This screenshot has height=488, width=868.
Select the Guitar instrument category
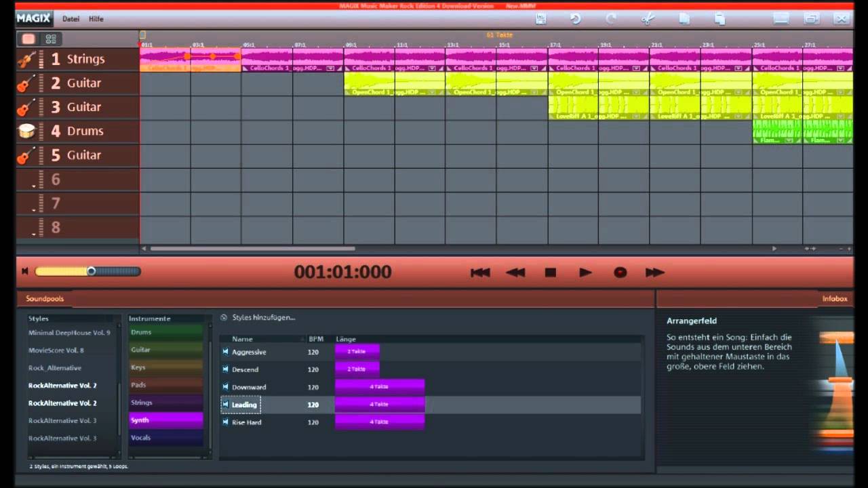(166, 350)
